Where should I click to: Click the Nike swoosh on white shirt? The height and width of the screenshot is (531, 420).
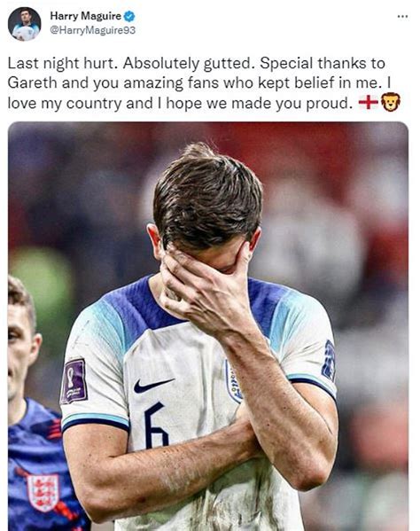coord(154,385)
